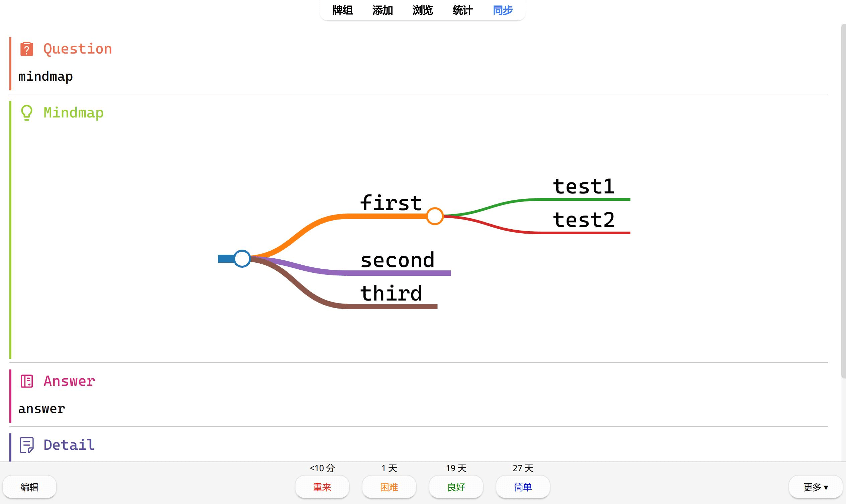The height and width of the screenshot is (504, 846).
Task: Click 同步 to sync
Action: click(x=503, y=10)
